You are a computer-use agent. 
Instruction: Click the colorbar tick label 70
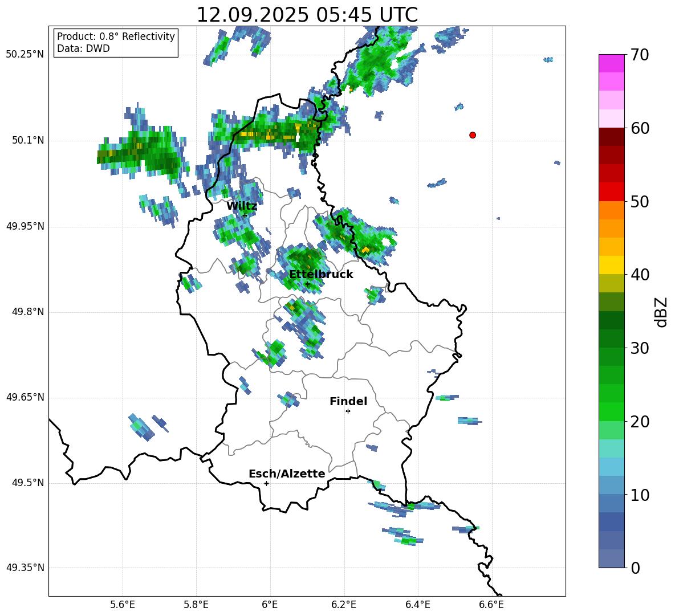640,55
